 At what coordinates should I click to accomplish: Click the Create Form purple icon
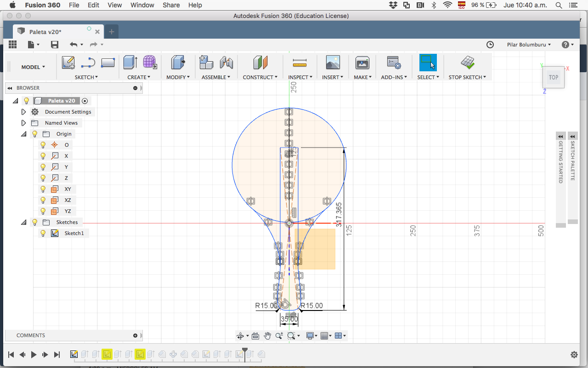tap(149, 63)
